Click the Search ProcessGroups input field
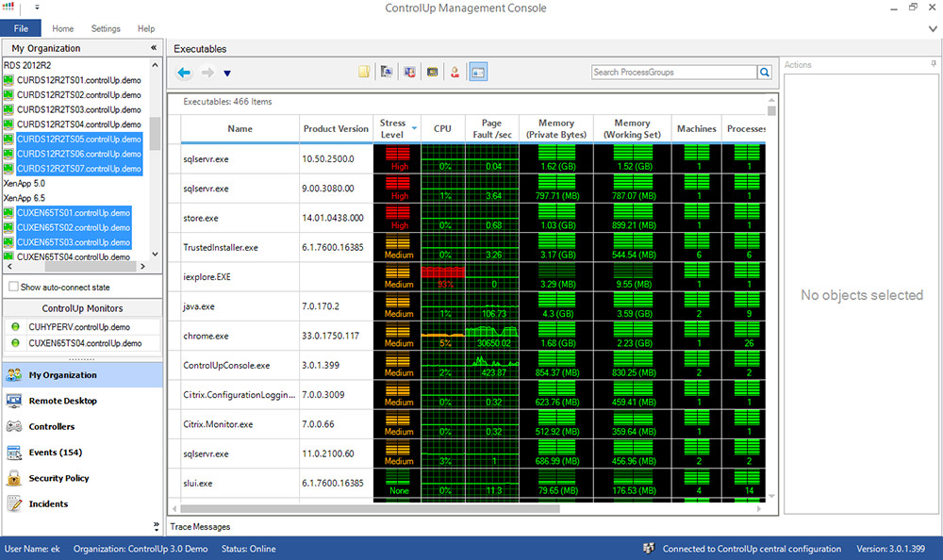943x560 pixels. click(673, 73)
